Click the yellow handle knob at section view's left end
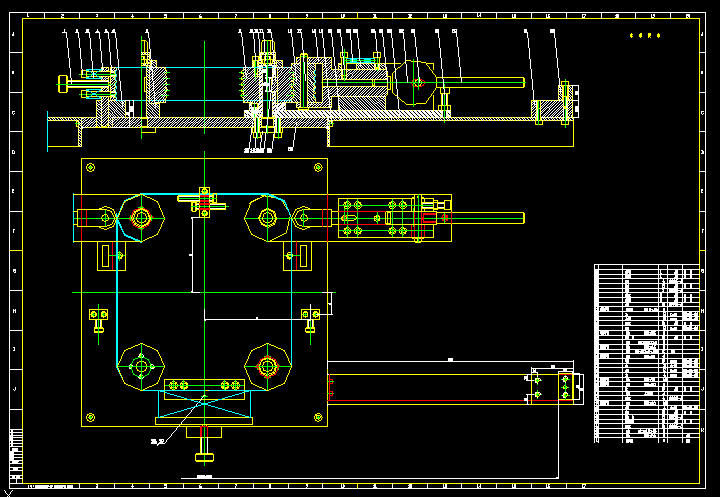Image resolution: width=720 pixels, height=497 pixels. 64,84
